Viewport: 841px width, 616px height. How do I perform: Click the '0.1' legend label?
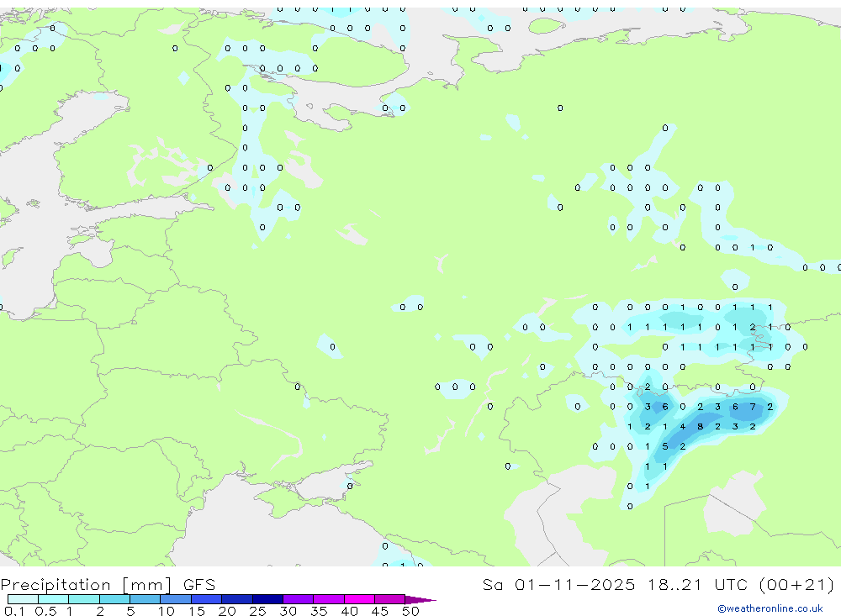click(x=14, y=611)
